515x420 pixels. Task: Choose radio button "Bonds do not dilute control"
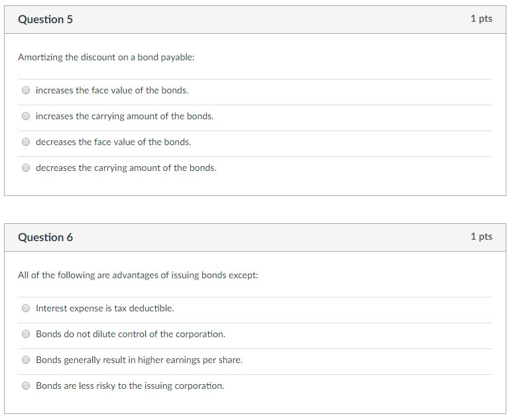pos(26,334)
